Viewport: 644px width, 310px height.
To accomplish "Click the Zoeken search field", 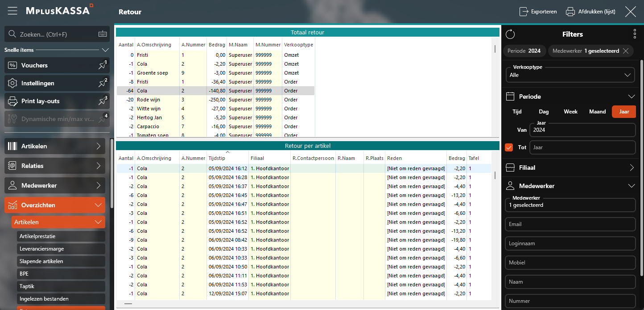I will tap(57, 34).
